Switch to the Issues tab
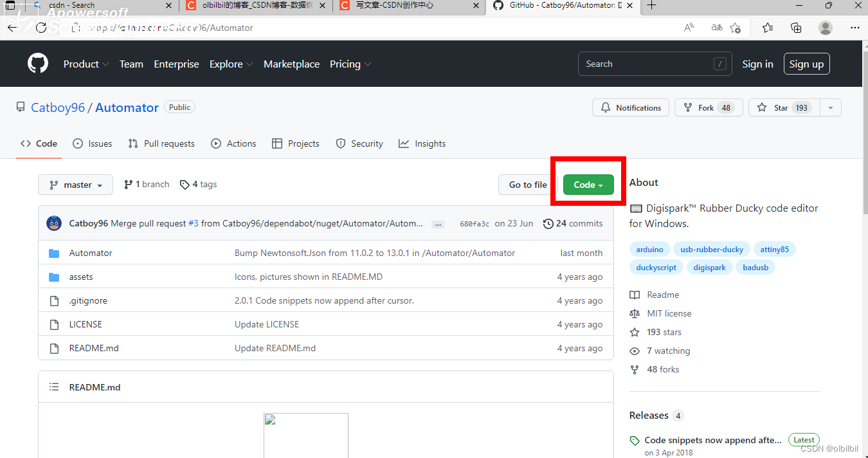The width and height of the screenshot is (868, 458). pos(93,143)
